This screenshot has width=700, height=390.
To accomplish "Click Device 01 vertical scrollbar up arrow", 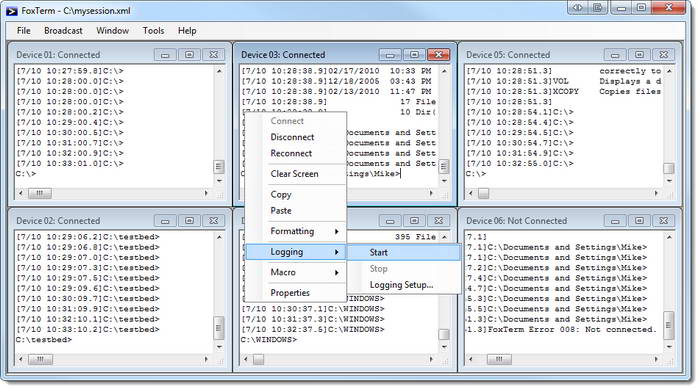I will tap(219, 71).
